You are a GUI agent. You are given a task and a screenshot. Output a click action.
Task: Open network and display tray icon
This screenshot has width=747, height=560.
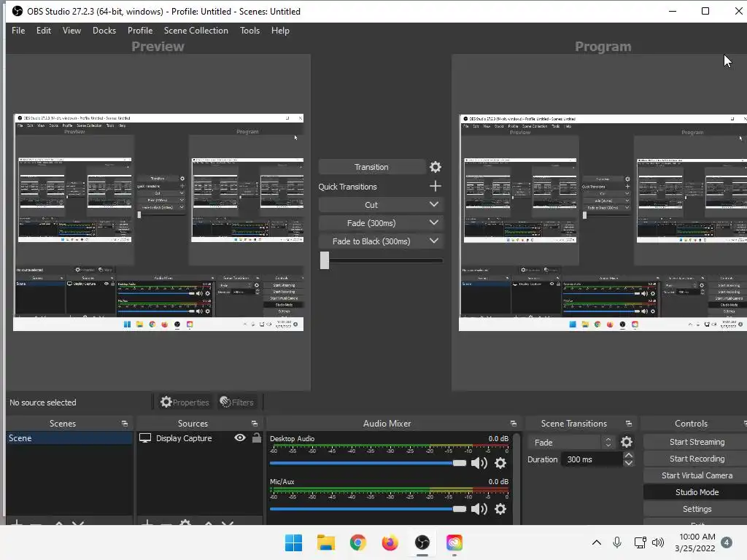tap(640, 542)
